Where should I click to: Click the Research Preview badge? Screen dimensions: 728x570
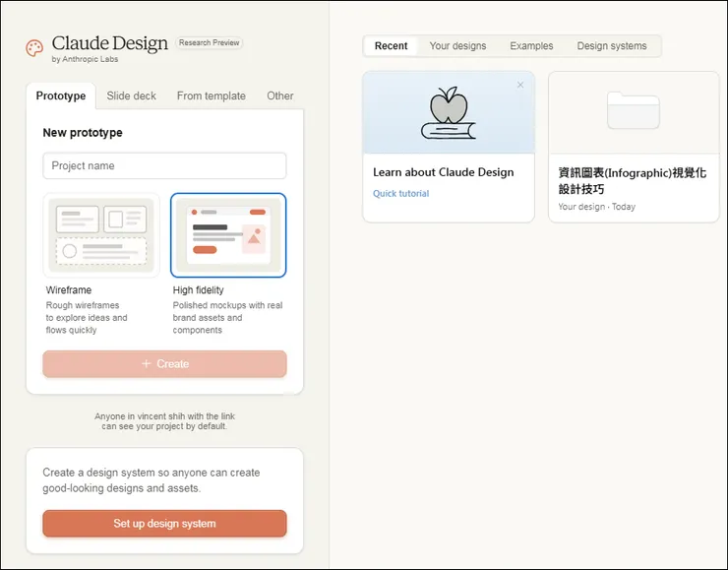209,42
